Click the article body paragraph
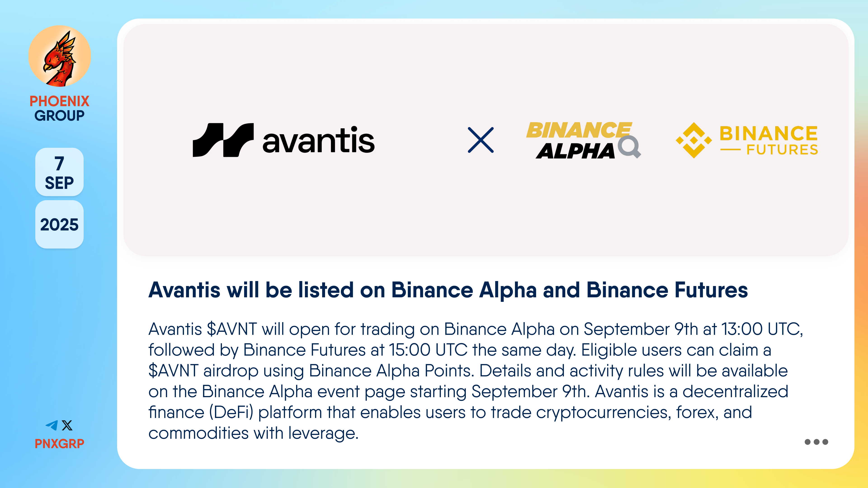 tap(476, 381)
